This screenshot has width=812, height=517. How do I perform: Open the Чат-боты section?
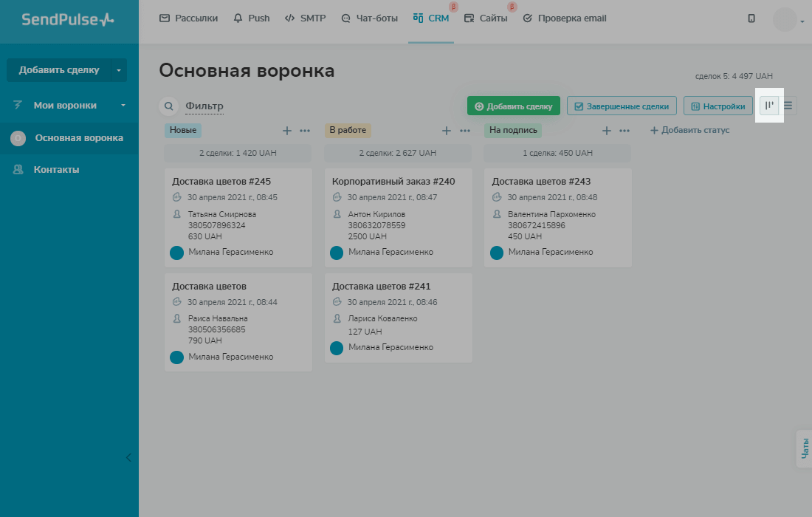point(369,18)
